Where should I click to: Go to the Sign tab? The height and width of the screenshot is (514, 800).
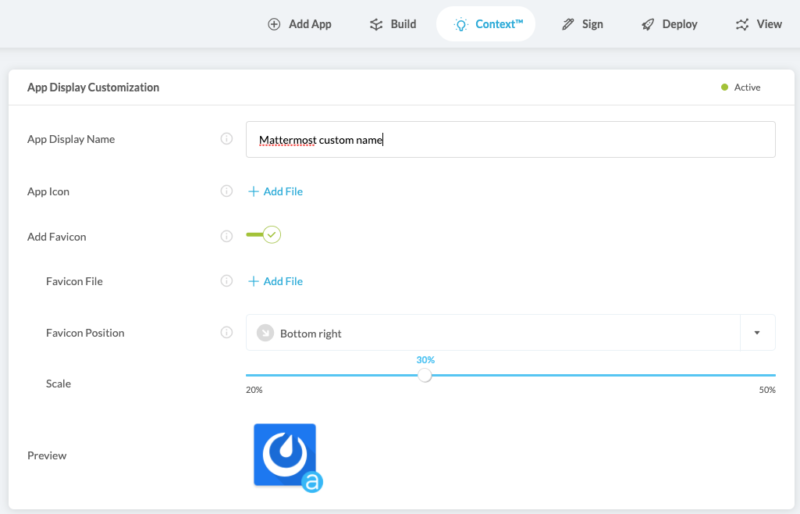[582, 24]
